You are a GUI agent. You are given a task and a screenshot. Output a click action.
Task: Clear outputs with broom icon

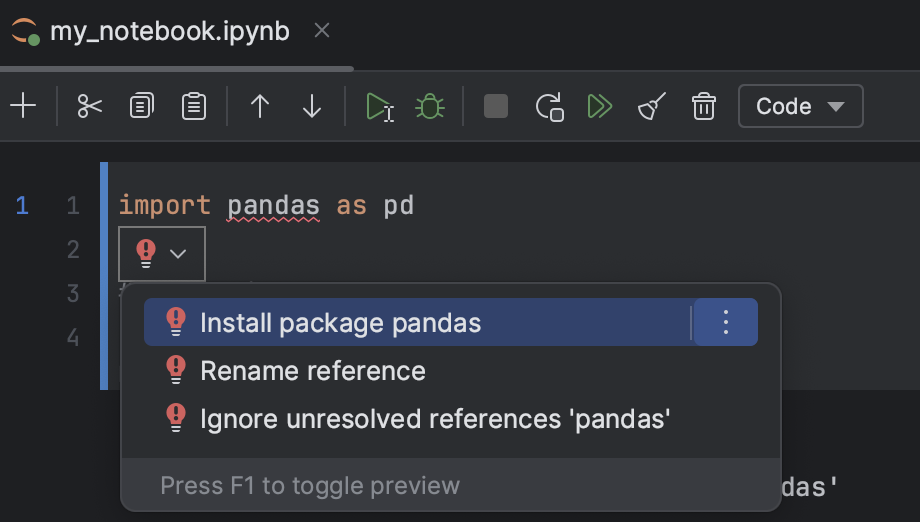652,106
